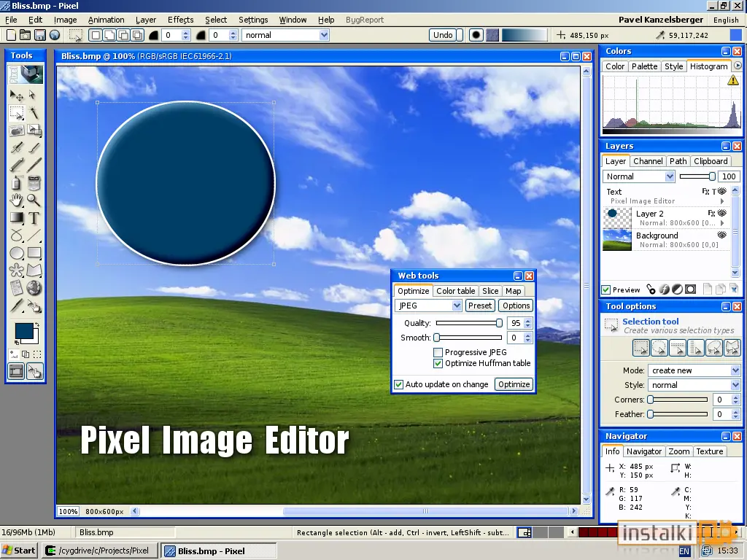Click the Quality slider in Web tools
Viewport: 747px width, 560px height.
[x=469, y=323]
